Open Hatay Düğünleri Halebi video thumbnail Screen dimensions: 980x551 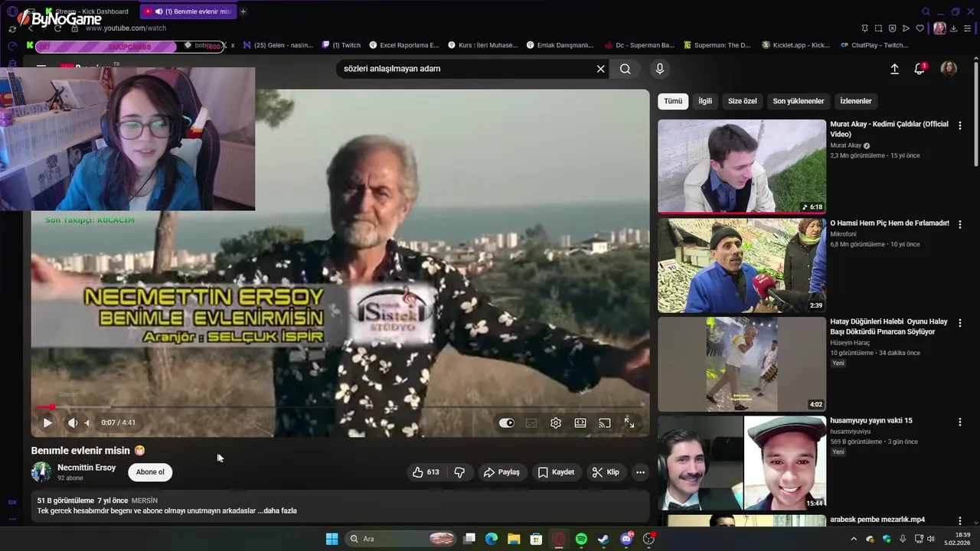coord(742,364)
